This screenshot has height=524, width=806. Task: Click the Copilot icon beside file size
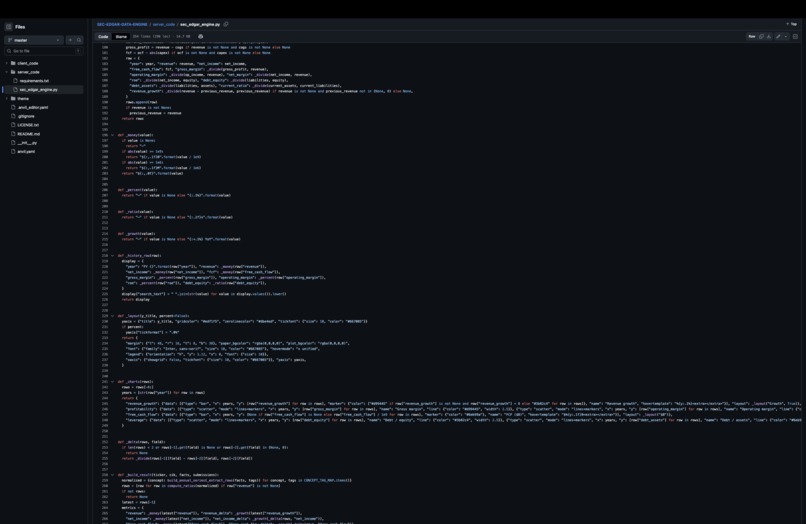(200, 37)
